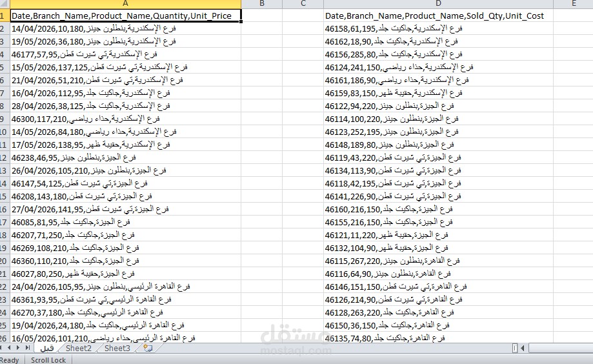
Task: Select cell starting with 28/04/2026,38,125
Action: click(125, 106)
